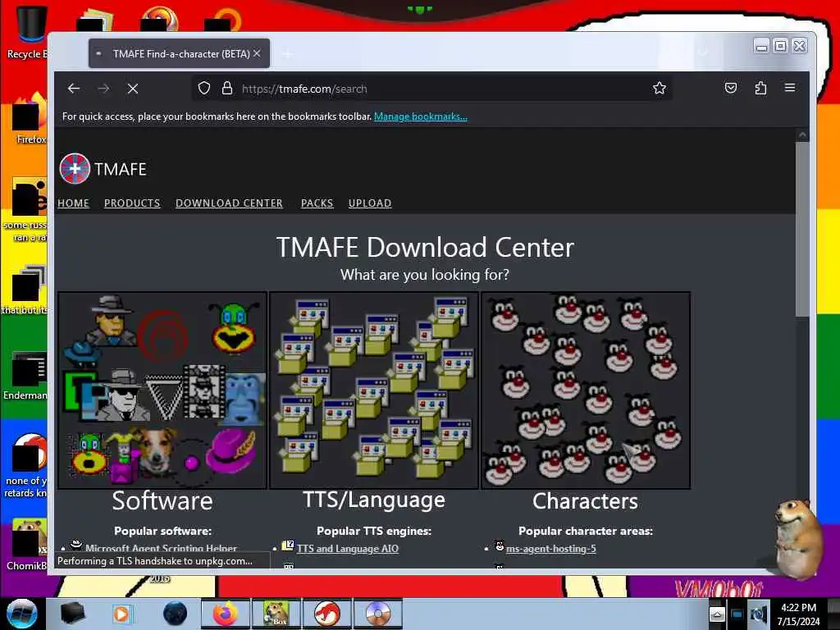Click the scrollbar up arrow

(x=802, y=135)
